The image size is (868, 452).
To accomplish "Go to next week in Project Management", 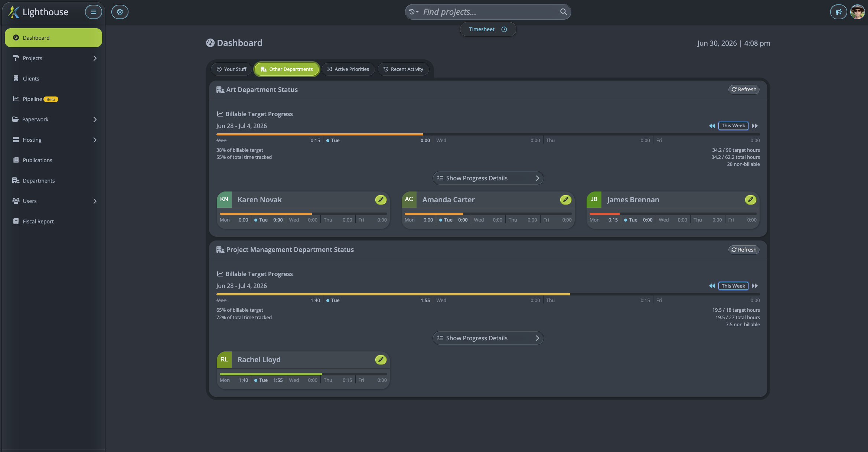I will pyautogui.click(x=755, y=286).
